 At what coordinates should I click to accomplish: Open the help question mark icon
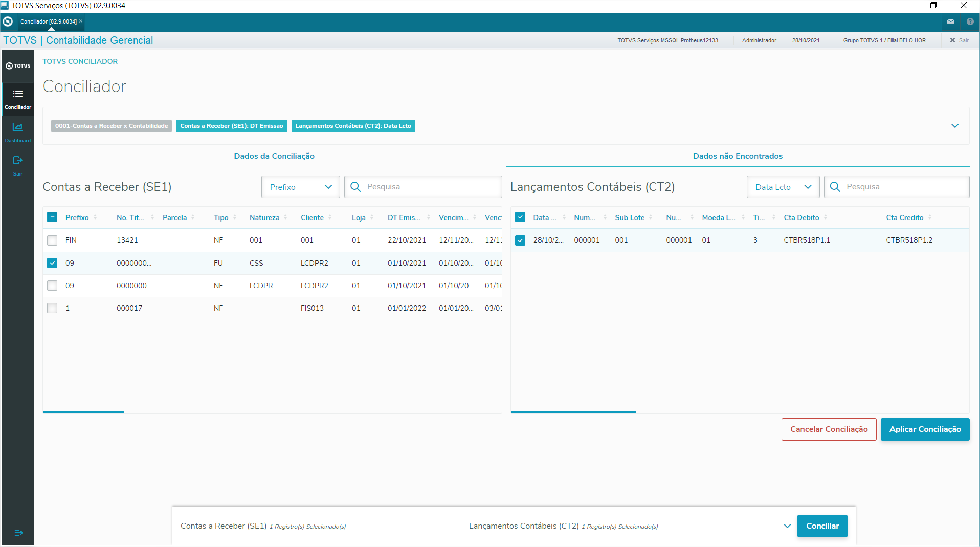(970, 21)
